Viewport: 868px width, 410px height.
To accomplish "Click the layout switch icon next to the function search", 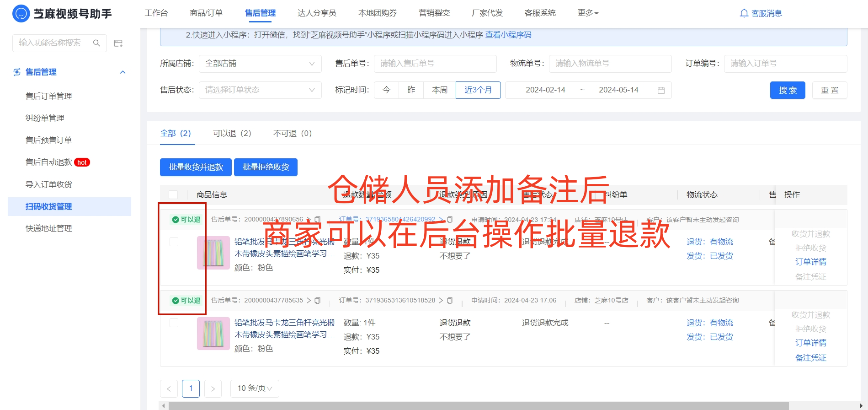I will (118, 43).
